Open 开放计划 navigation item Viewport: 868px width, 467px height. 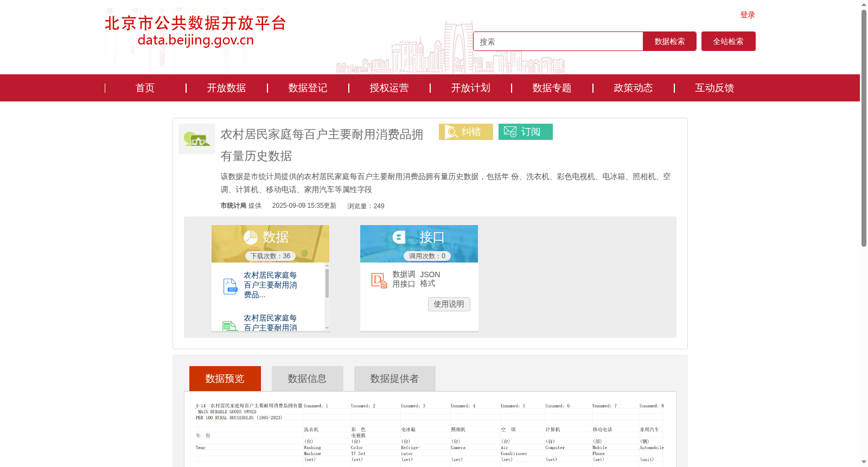[x=470, y=88]
